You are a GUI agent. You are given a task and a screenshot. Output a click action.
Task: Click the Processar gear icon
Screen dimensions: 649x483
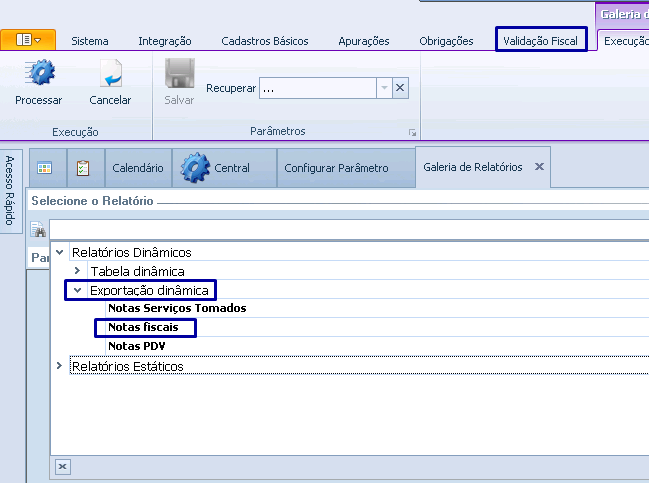pos(38,74)
